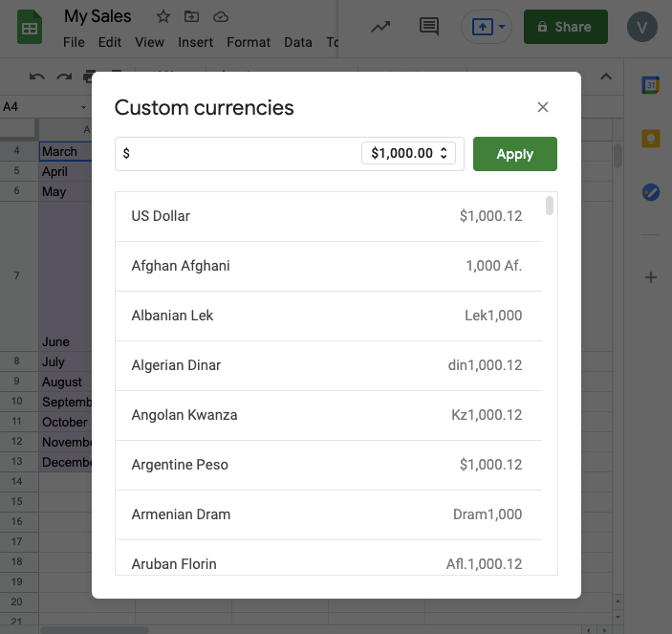The image size is (672, 634).
Task: Select the cell containing March
Action: tap(66, 151)
